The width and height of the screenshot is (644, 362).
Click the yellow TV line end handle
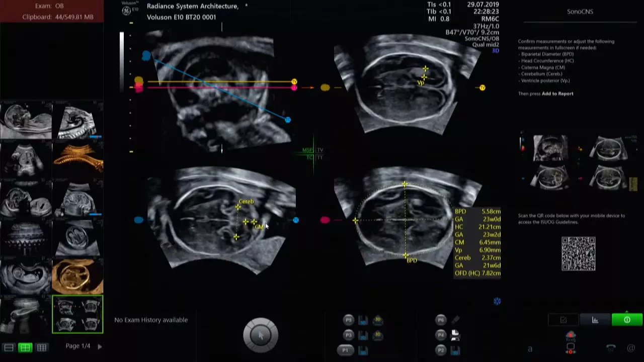[294, 81]
